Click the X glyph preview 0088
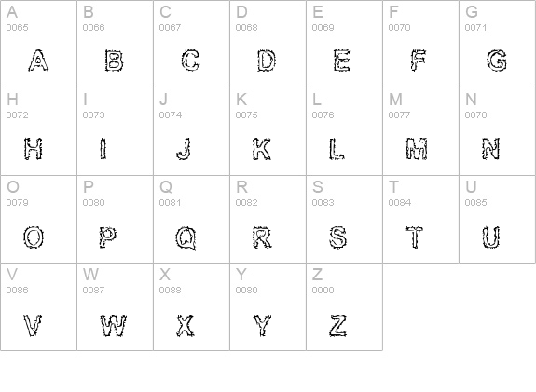The image size is (536, 392). click(186, 325)
